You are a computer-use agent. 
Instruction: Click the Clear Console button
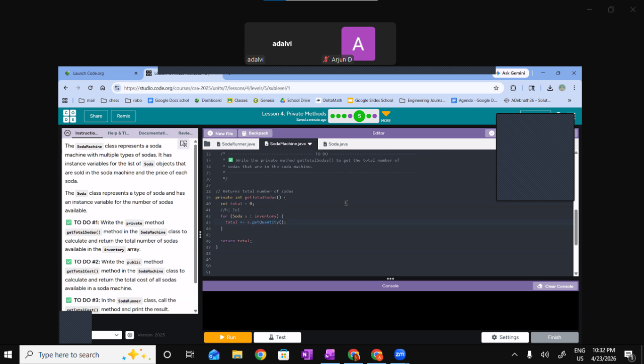tap(555, 286)
